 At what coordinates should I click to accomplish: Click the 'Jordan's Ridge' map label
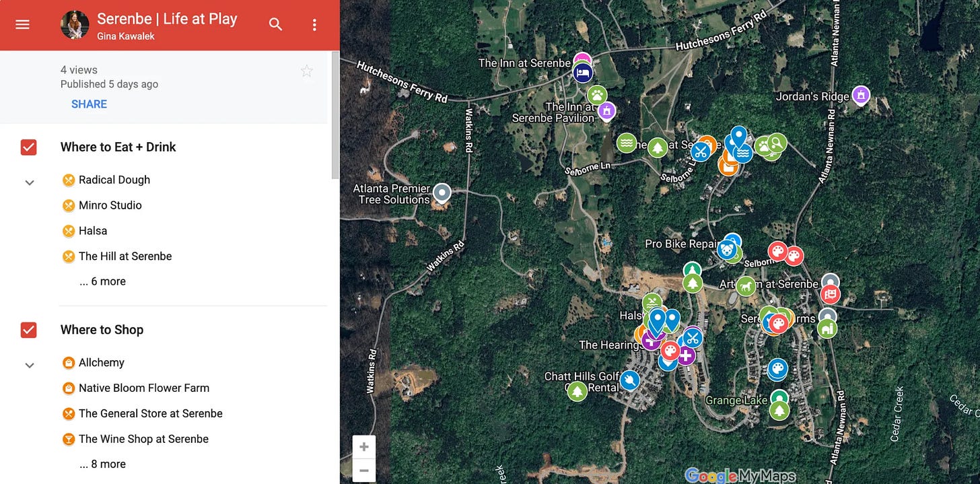[812, 97]
